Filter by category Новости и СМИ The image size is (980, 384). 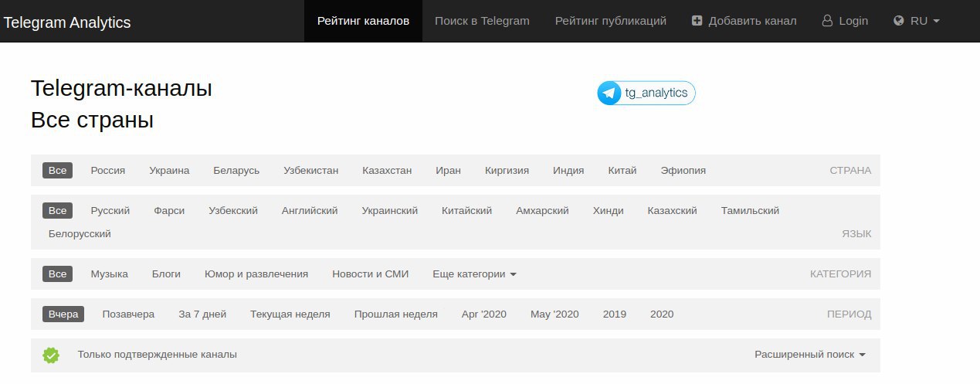click(371, 274)
